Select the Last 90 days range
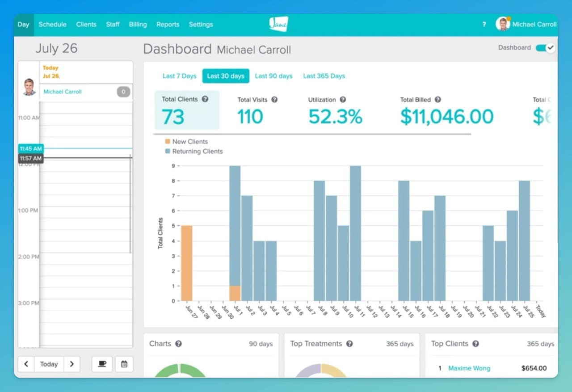The height and width of the screenshot is (392, 572). (273, 76)
